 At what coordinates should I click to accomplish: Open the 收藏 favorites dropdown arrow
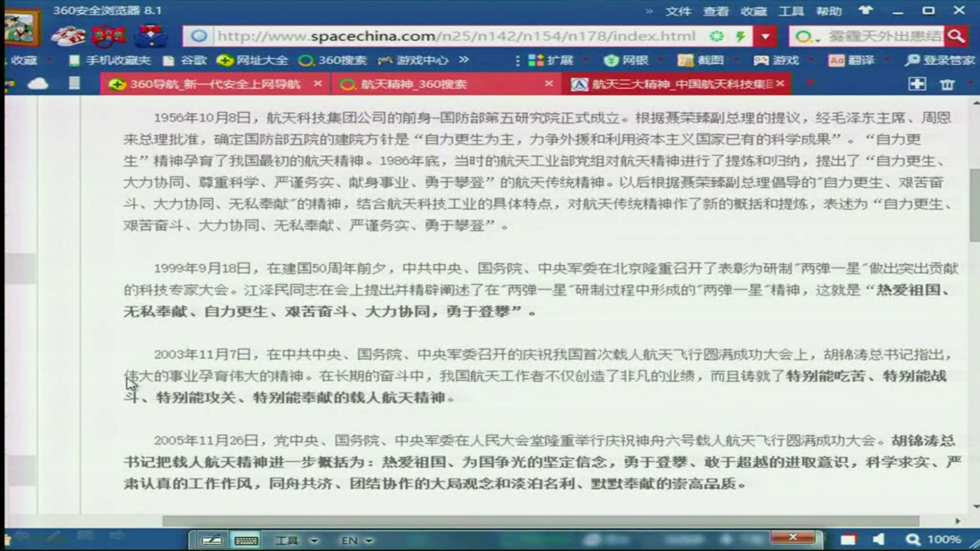(x=49, y=60)
